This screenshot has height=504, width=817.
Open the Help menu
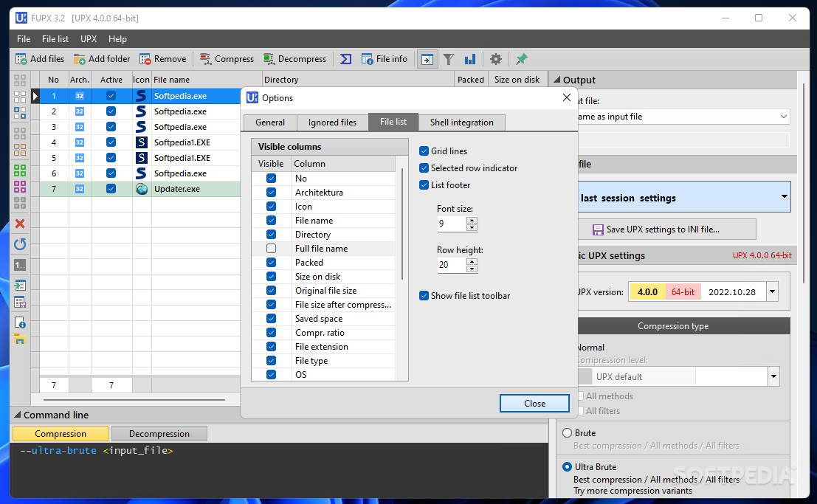(117, 39)
